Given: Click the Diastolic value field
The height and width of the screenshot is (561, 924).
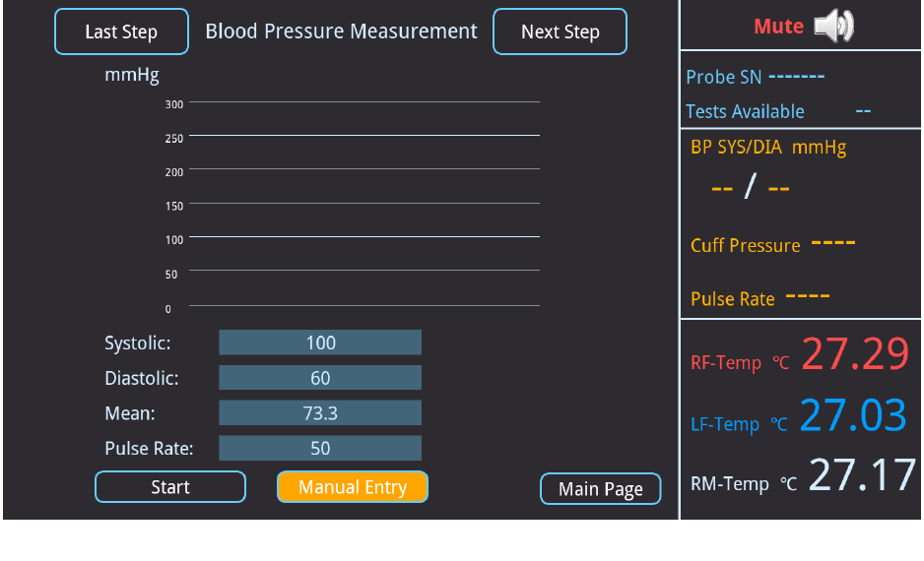Looking at the screenshot, I should (x=320, y=378).
